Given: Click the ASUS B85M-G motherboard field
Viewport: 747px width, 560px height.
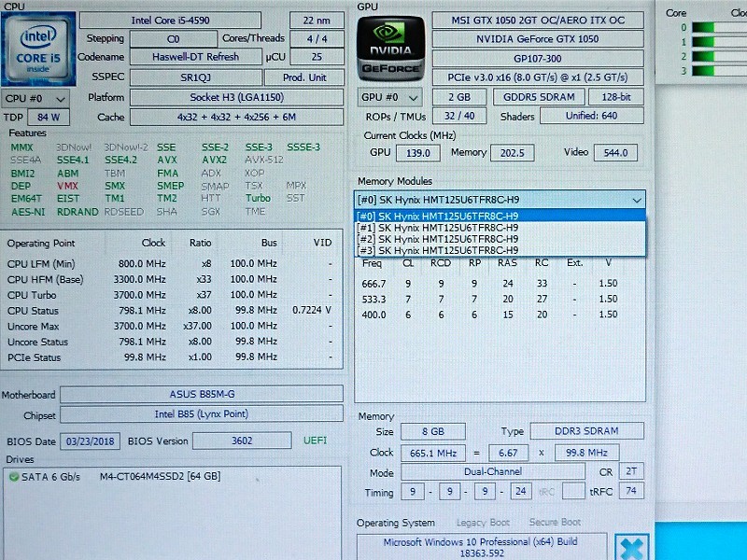Looking at the screenshot, I should coord(202,394).
